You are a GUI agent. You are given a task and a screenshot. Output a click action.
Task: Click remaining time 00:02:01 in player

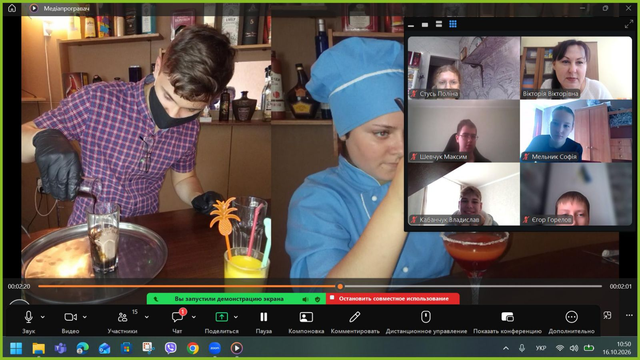pos(620,287)
